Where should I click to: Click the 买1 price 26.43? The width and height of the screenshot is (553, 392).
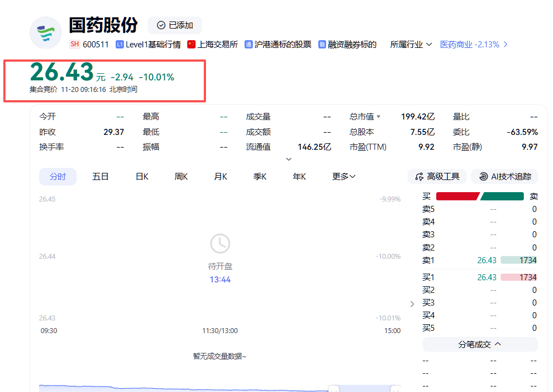[x=487, y=277]
